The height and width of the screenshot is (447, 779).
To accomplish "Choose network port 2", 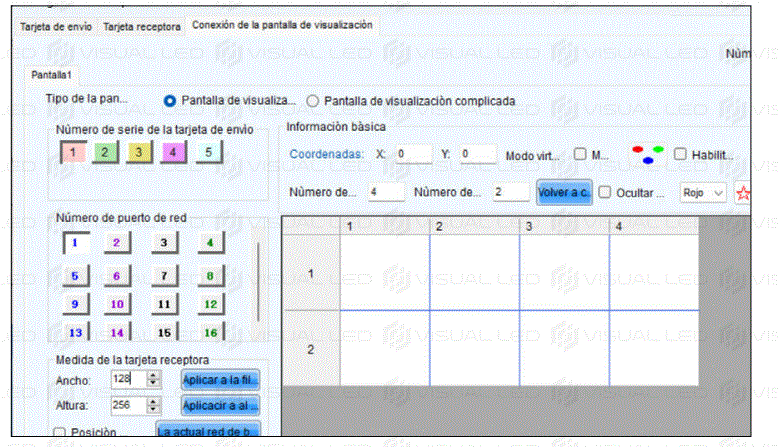I will [x=117, y=243].
